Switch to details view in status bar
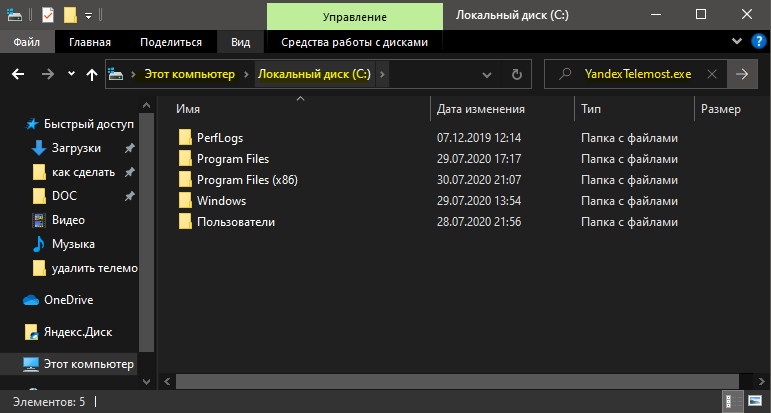The image size is (771, 413). pos(732,401)
